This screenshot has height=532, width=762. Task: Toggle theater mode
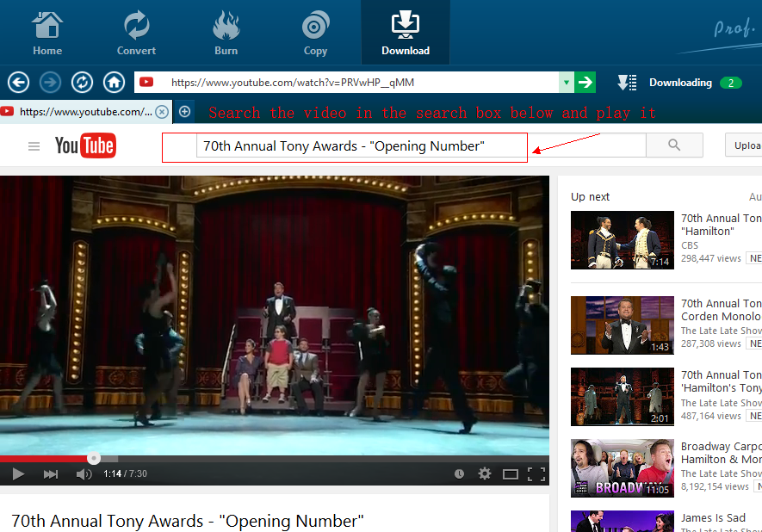point(511,474)
